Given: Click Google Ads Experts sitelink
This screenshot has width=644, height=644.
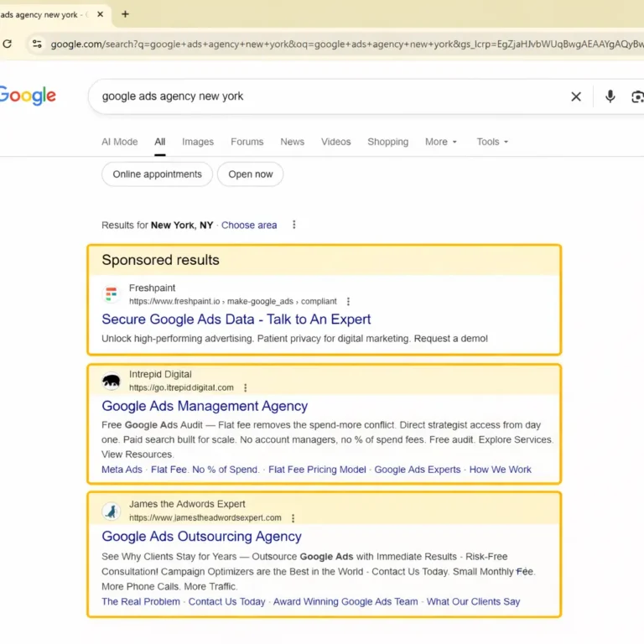Looking at the screenshot, I should (418, 470).
